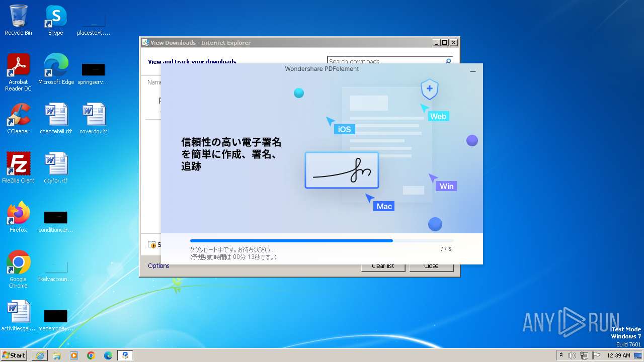Click the Japanese e-signature headline text
644x362 pixels.
tap(231, 154)
